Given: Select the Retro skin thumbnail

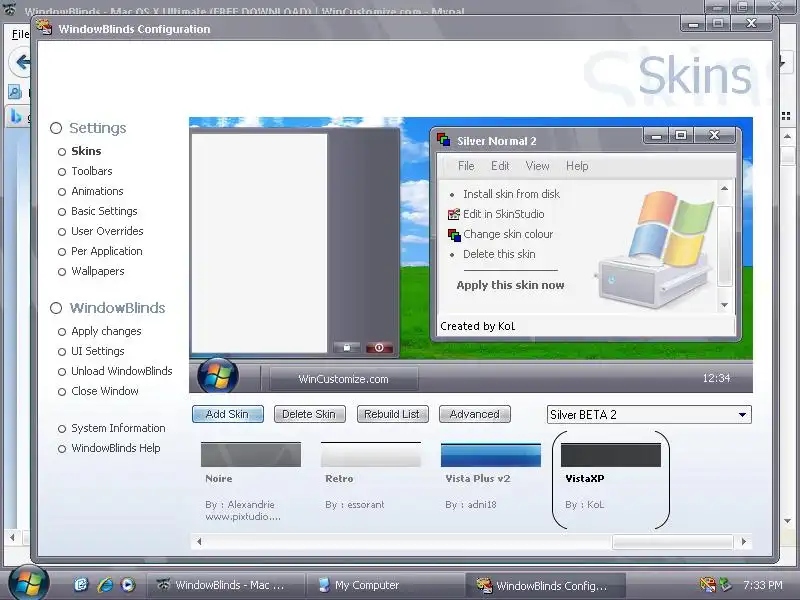Looking at the screenshot, I should coord(370,455).
